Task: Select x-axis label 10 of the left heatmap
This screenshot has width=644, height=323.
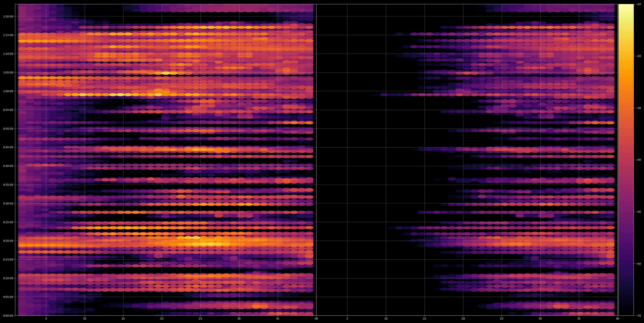Action: 84,319
